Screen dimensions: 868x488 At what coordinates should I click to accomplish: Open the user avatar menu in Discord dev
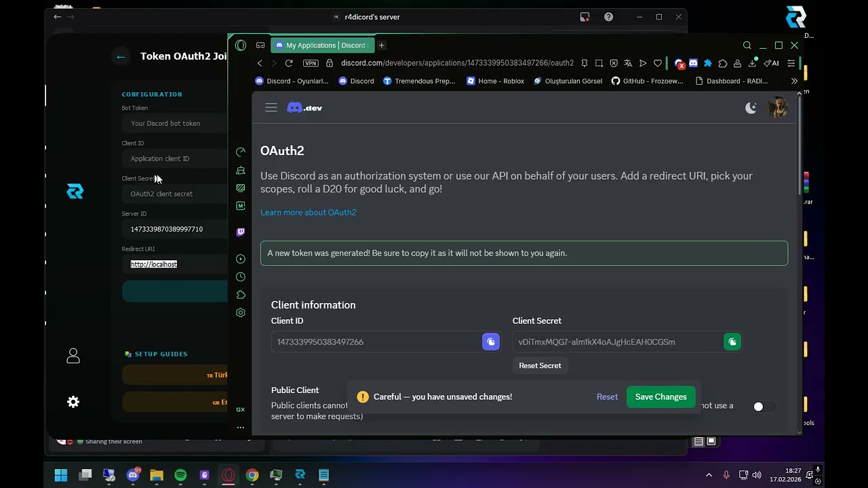click(x=777, y=107)
